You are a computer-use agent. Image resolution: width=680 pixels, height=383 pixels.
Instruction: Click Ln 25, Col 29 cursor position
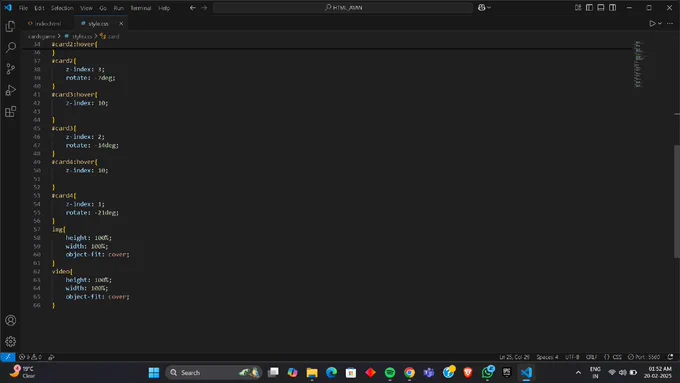click(x=514, y=357)
